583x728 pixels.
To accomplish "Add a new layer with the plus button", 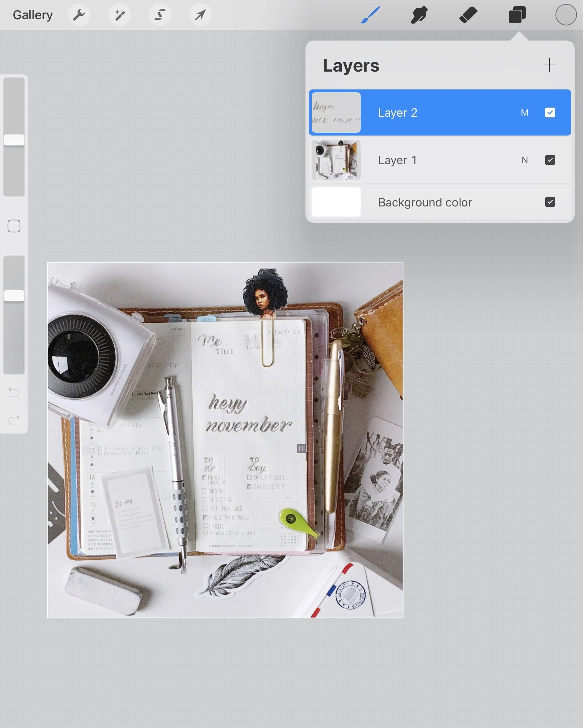I will (x=549, y=65).
